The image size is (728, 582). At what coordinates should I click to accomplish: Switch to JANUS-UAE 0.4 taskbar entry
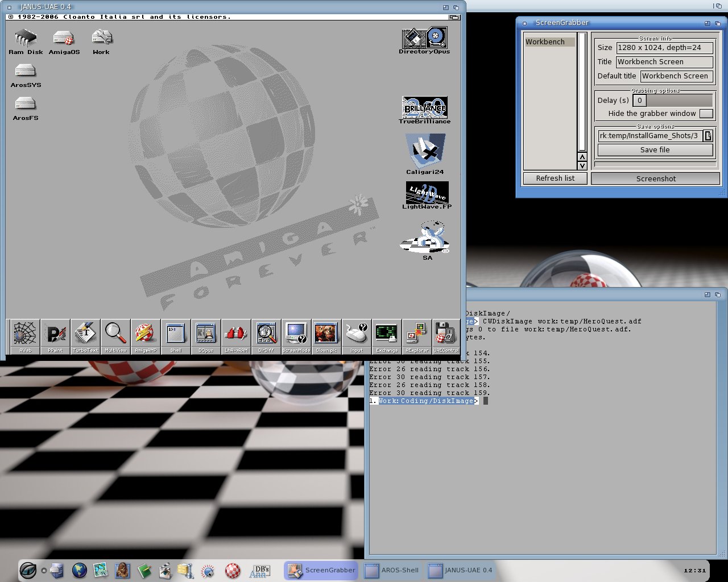click(x=461, y=570)
